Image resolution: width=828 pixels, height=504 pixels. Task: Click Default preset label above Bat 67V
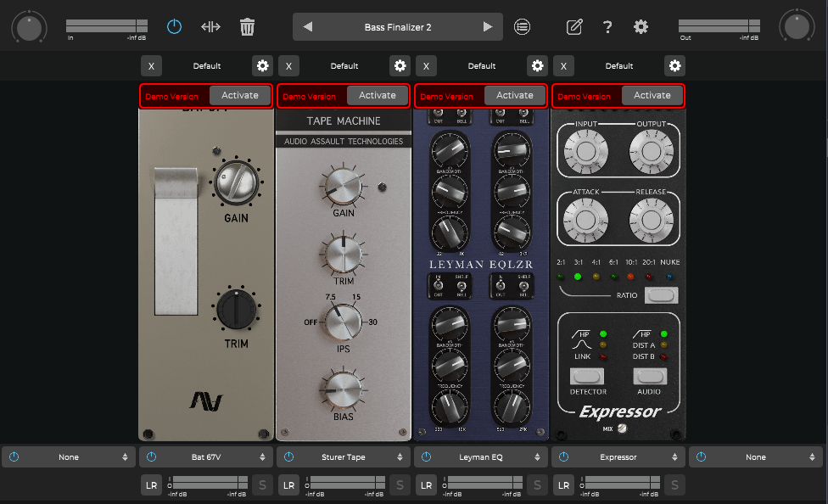206,66
